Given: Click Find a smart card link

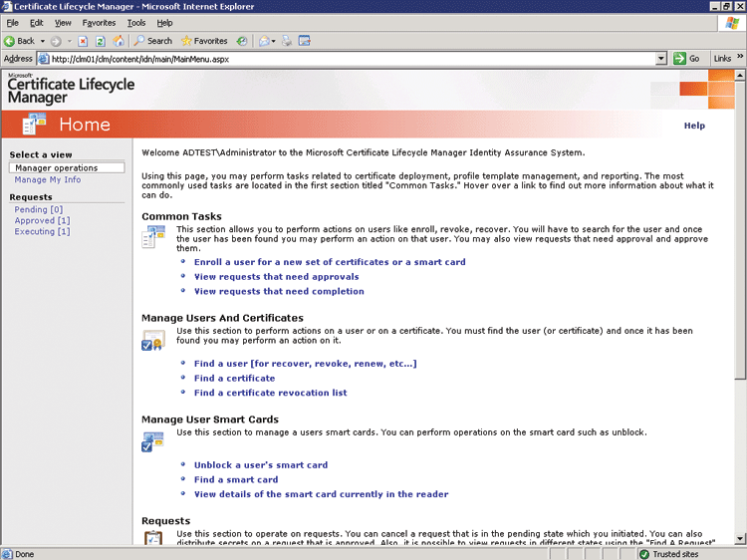Looking at the screenshot, I should 236,480.
